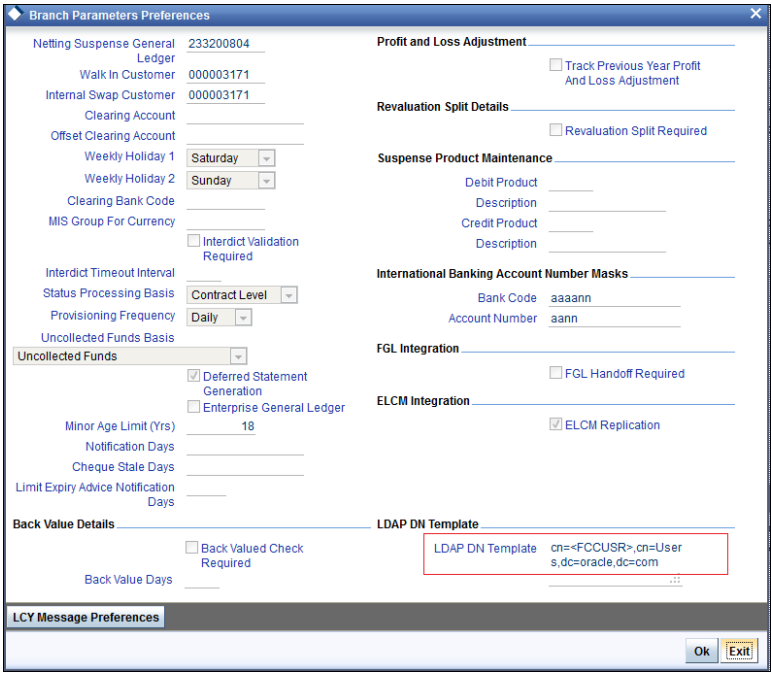Viewport: 771px width, 676px height.
Task: Toggle Deferred Statement Generation checkbox
Action: [x=194, y=376]
